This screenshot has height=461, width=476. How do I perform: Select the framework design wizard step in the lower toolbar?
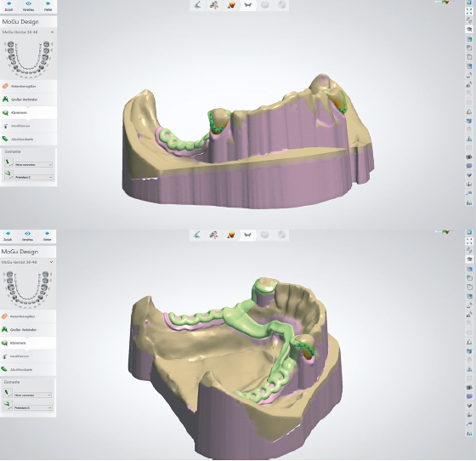pos(247,235)
